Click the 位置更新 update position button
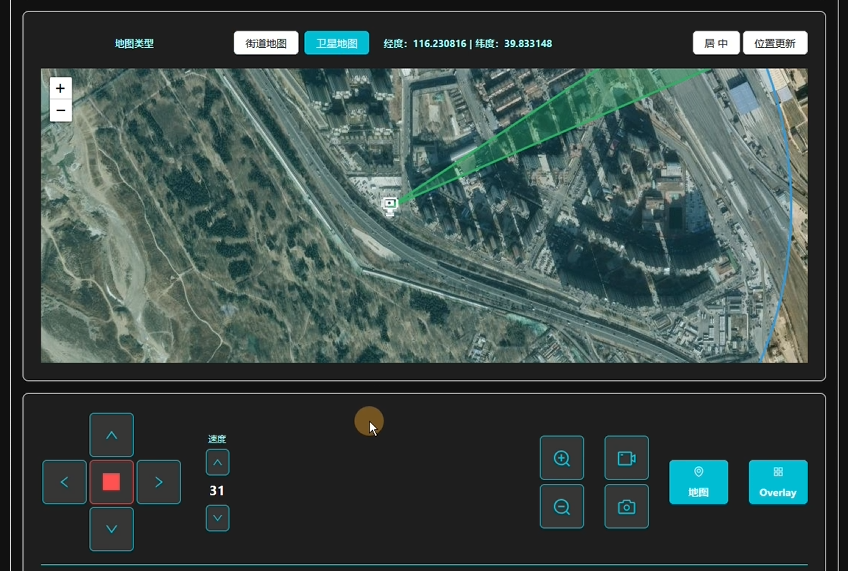848x571 pixels. (775, 43)
